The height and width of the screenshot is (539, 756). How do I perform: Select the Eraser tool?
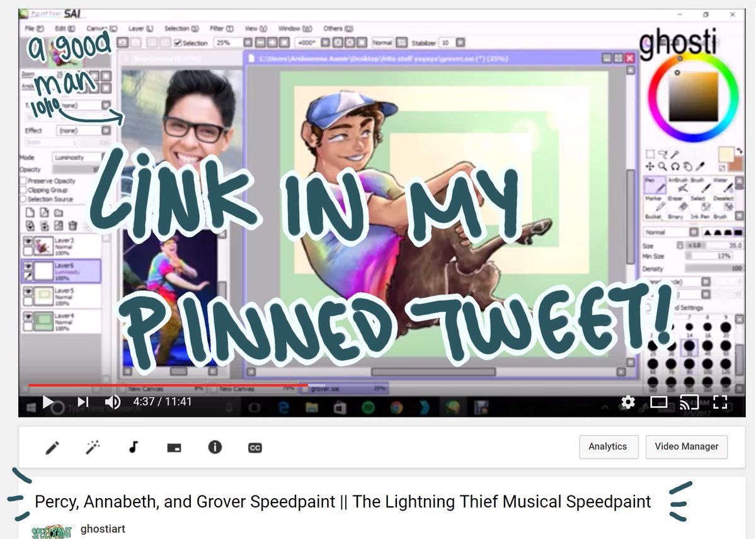679,204
